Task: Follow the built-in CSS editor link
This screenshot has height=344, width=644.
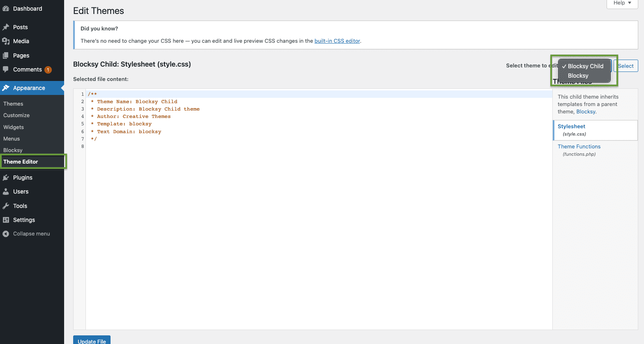Action: [x=337, y=41]
